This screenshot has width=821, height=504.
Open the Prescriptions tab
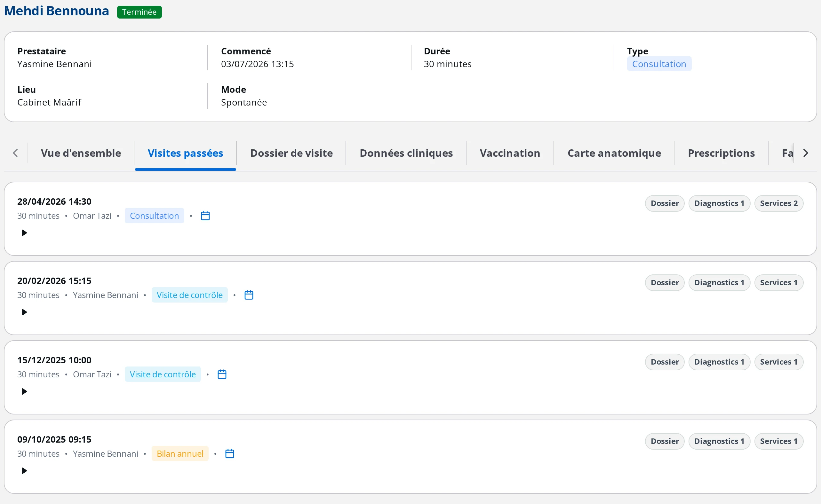[721, 153]
